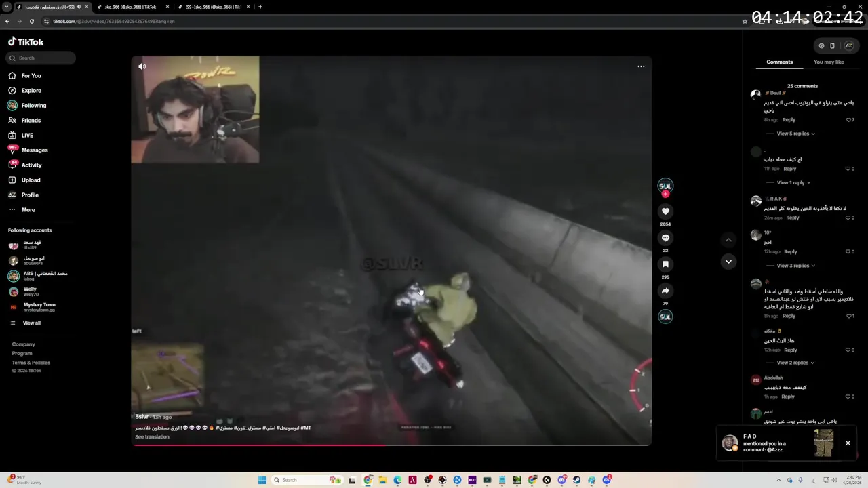Open Steam from the taskbar

click(577, 480)
